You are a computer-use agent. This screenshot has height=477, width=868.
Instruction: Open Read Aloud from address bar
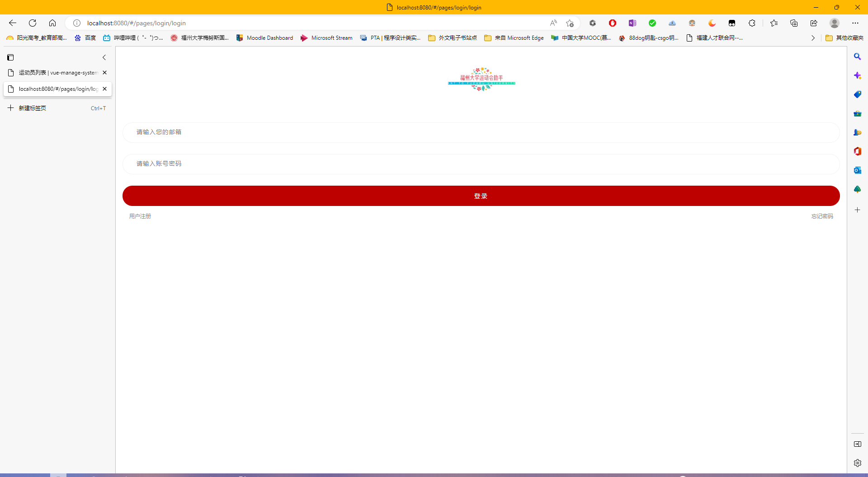[x=553, y=23]
